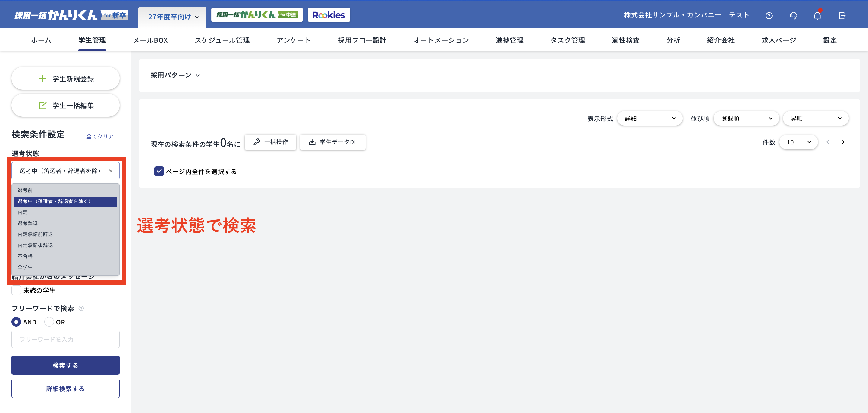The height and width of the screenshot is (413, 868).
Task: Open 表示形式 詳細 dropdown
Action: (649, 119)
